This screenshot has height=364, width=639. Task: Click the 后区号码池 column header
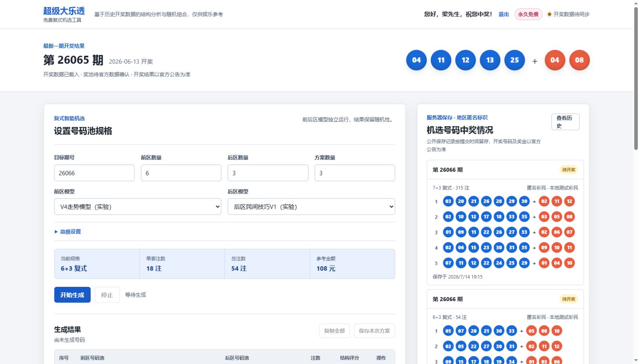coord(237,358)
